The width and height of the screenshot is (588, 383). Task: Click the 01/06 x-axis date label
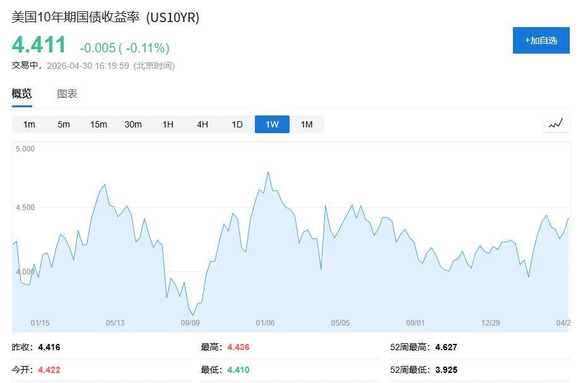[265, 322]
